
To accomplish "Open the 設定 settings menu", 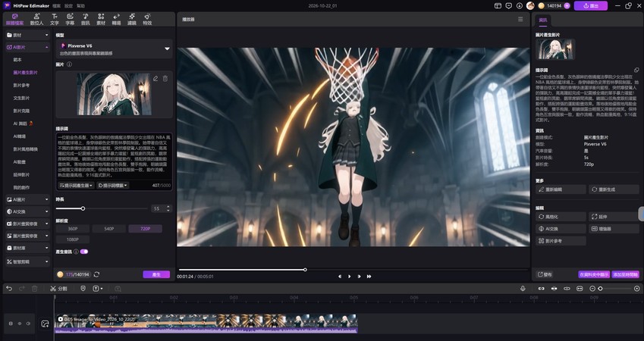I will [68, 6].
